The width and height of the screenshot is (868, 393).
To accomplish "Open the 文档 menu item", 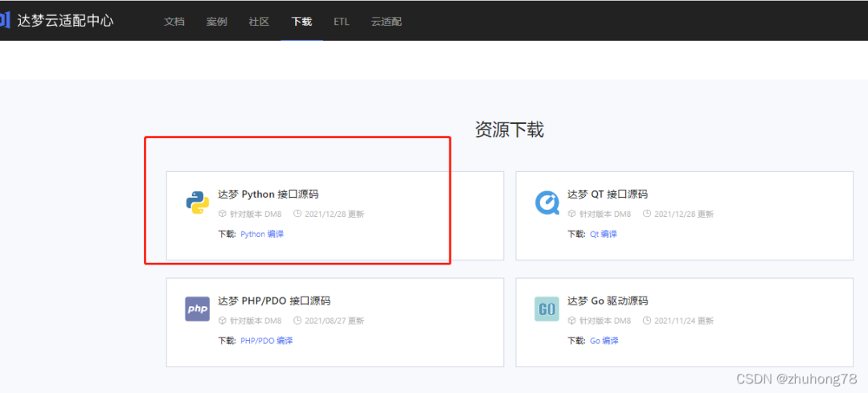I will [x=174, y=22].
